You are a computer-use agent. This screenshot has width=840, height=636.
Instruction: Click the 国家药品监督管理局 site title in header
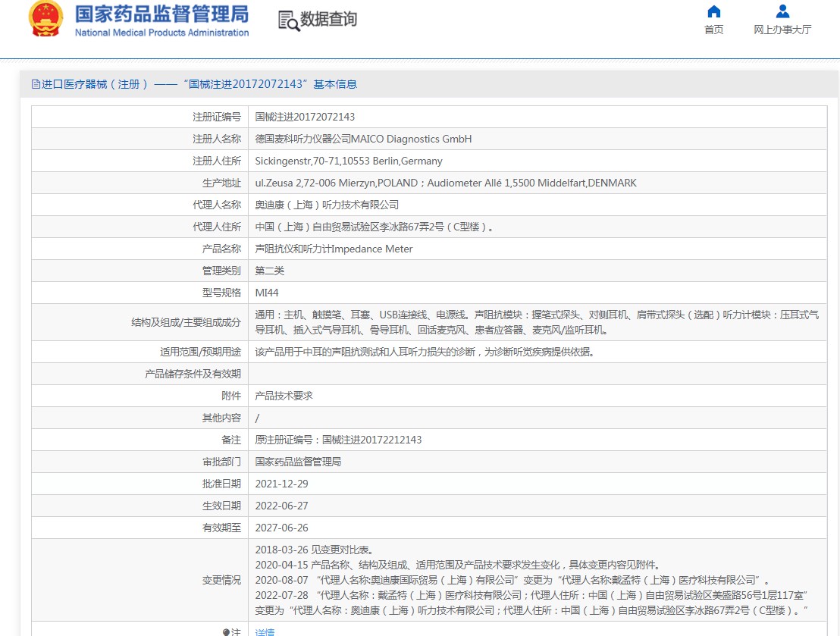click(x=161, y=14)
